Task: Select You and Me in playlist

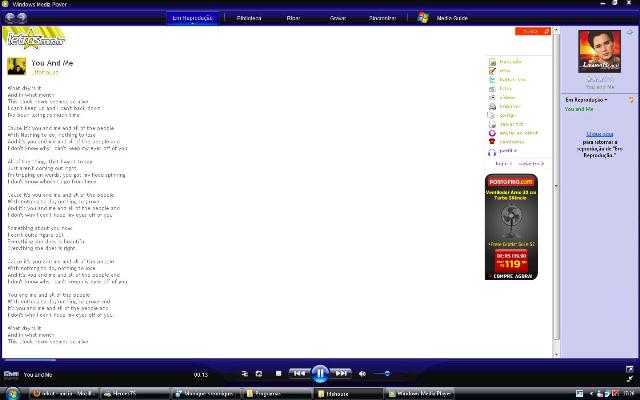Action: (579, 109)
